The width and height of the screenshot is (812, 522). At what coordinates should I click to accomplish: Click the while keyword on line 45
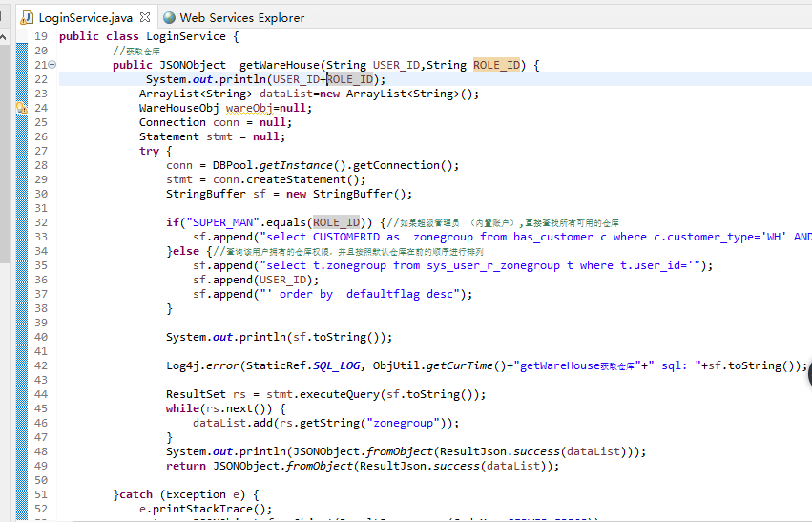(182, 408)
